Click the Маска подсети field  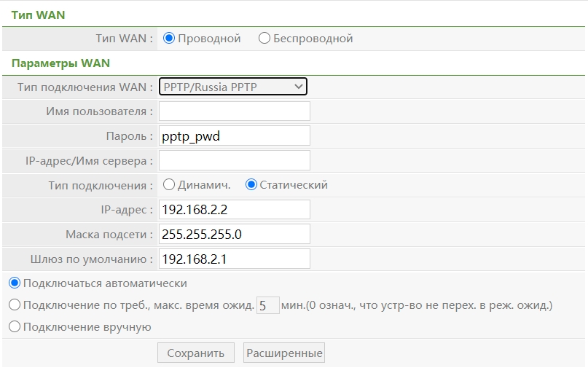[234, 235]
